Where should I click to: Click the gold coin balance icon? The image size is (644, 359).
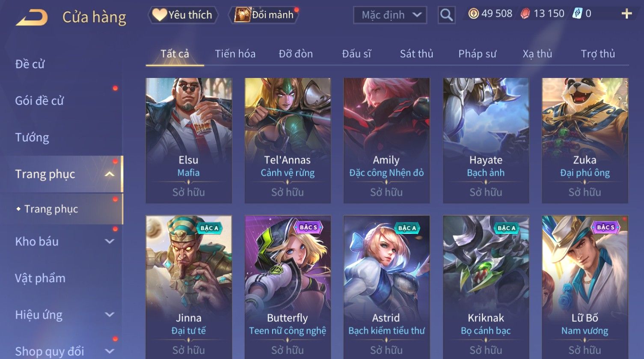473,14
